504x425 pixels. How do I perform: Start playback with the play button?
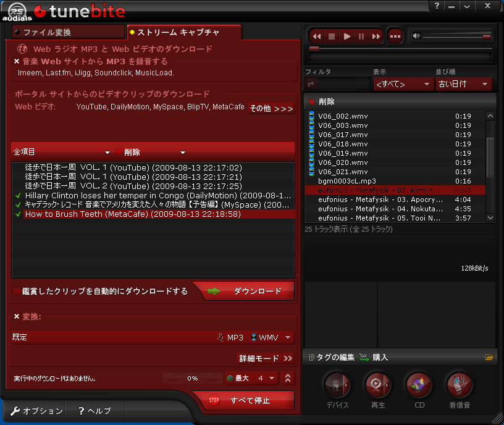pyautogui.click(x=346, y=36)
